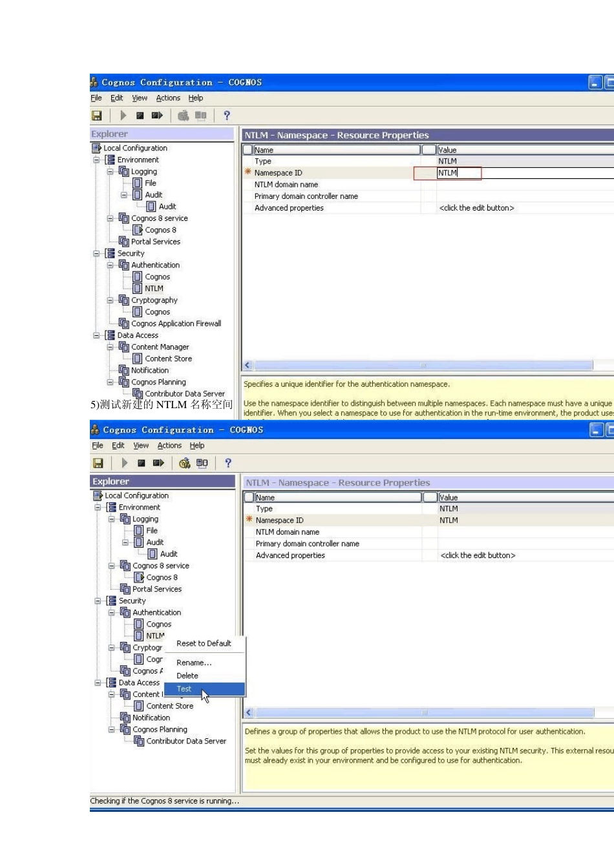
Task: Click left scroll arrow in upper properties pane
Action: click(248, 366)
